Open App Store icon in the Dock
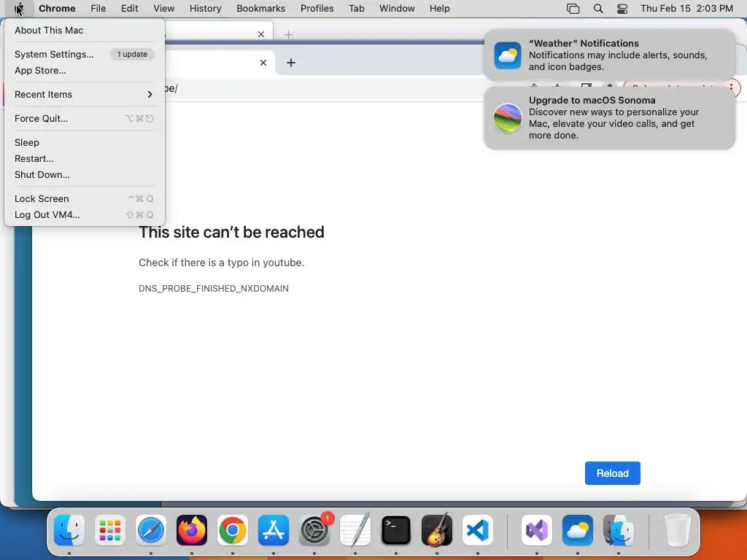Screen dimensions: 747x560 [274, 530]
